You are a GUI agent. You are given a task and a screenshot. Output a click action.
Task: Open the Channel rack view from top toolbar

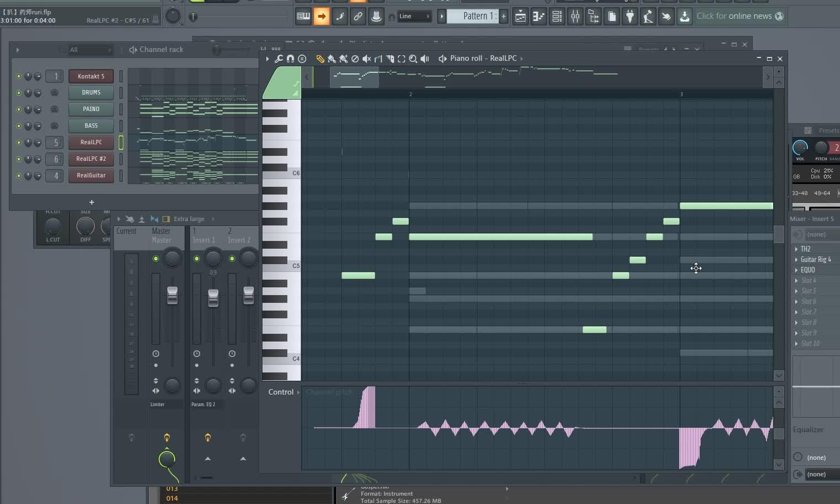click(557, 17)
